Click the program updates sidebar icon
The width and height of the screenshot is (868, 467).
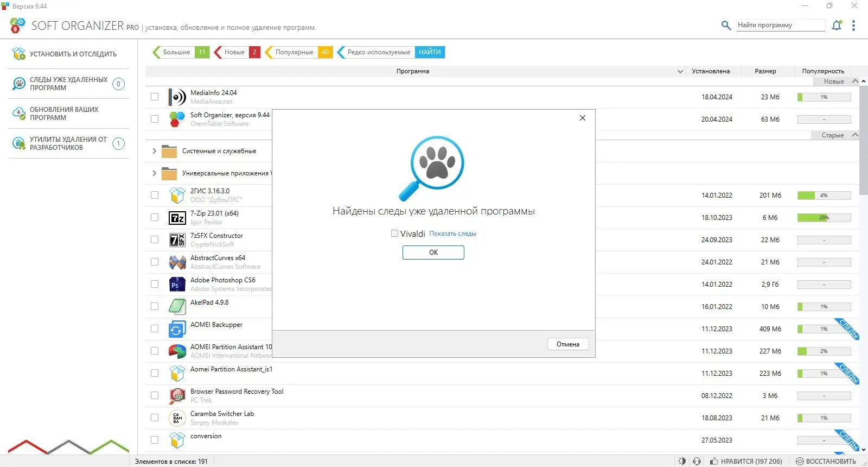19,113
